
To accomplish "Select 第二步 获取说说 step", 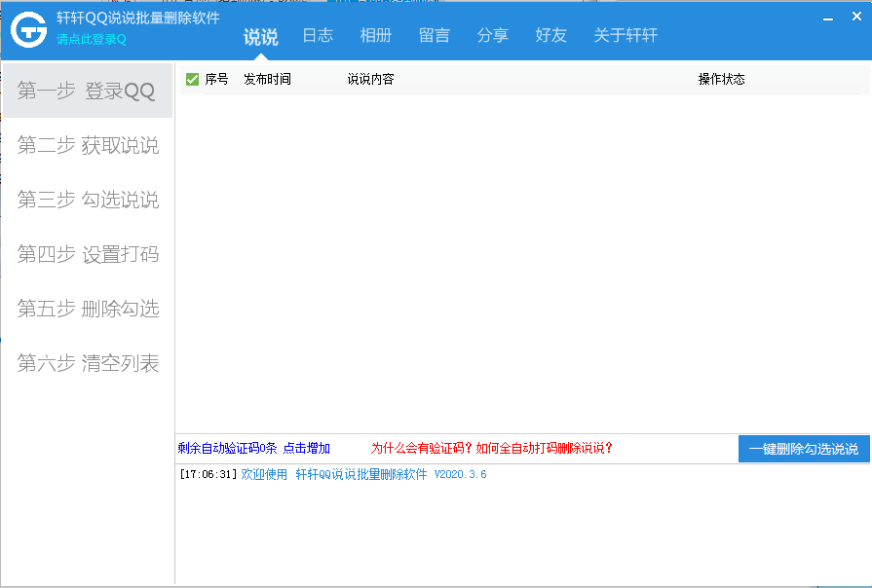I will click(x=88, y=145).
